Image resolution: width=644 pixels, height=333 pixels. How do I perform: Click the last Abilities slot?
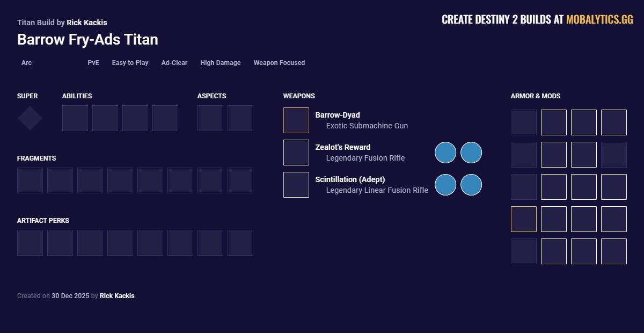pyautogui.click(x=165, y=118)
